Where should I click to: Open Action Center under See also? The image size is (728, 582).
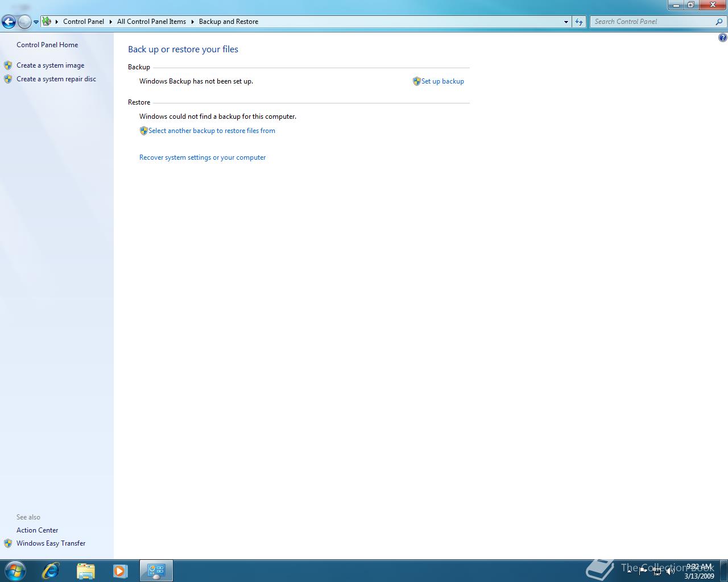coord(37,530)
